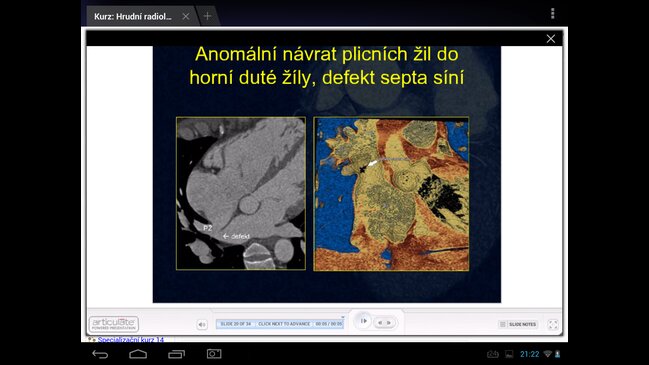
Task: Click the play/pause button in the player
Action: point(363,321)
